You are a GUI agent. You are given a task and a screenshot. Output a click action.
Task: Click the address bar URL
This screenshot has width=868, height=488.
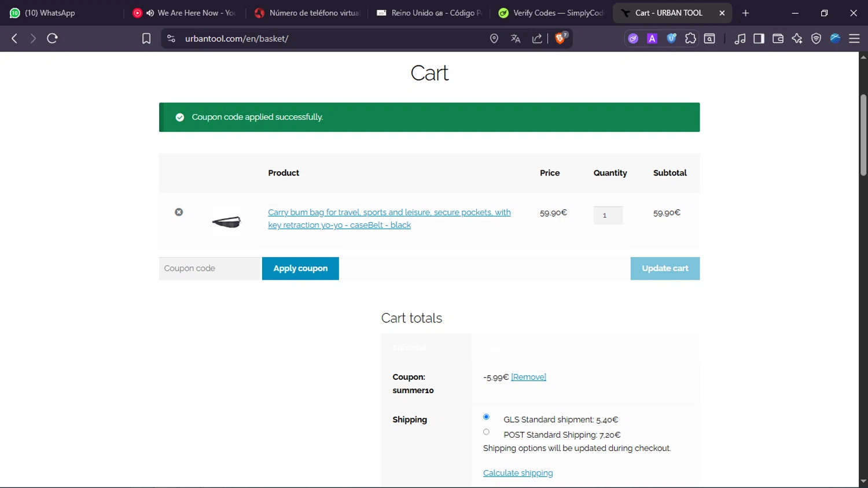coord(237,39)
